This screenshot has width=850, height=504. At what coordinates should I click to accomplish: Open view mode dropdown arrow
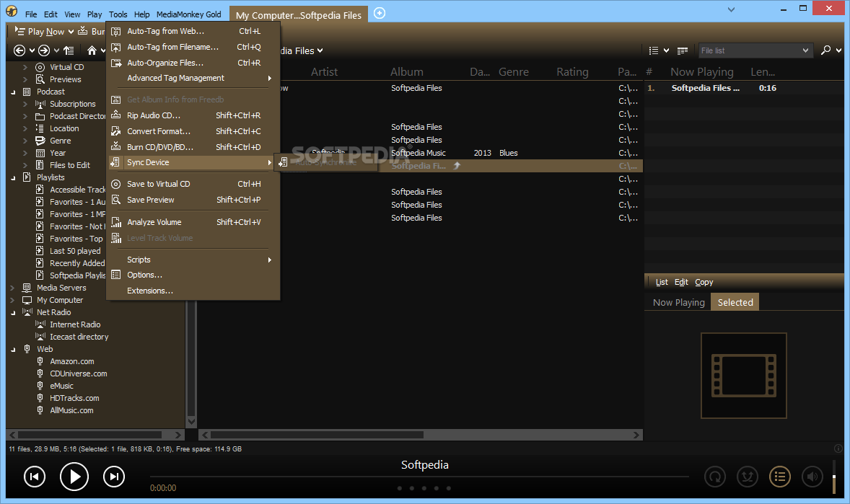(666, 50)
